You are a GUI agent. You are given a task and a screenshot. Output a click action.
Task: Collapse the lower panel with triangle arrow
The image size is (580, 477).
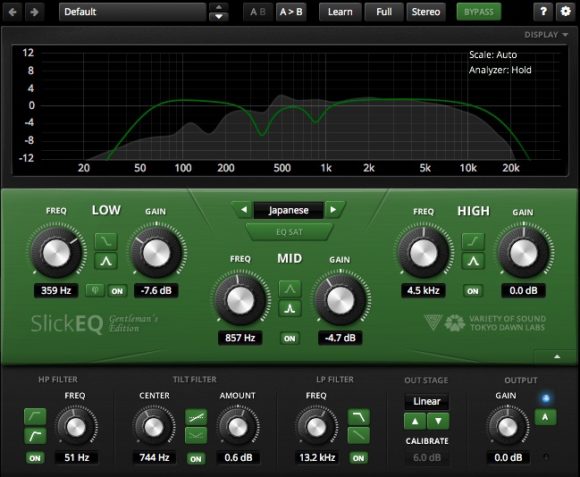click(x=557, y=356)
